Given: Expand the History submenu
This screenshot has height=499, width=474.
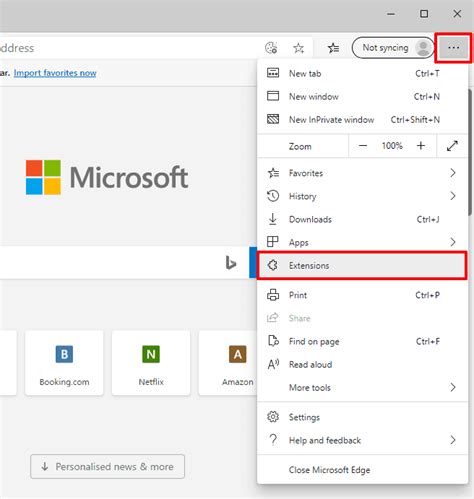Looking at the screenshot, I should coord(363,196).
